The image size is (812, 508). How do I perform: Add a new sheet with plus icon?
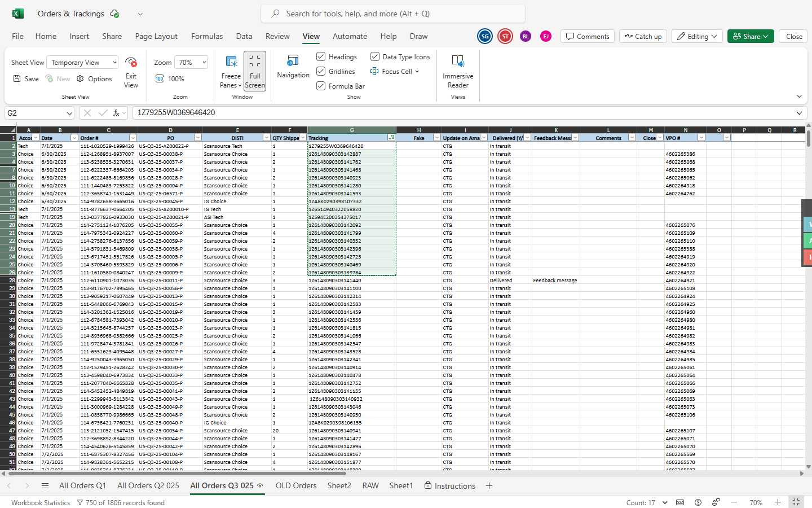point(489,486)
